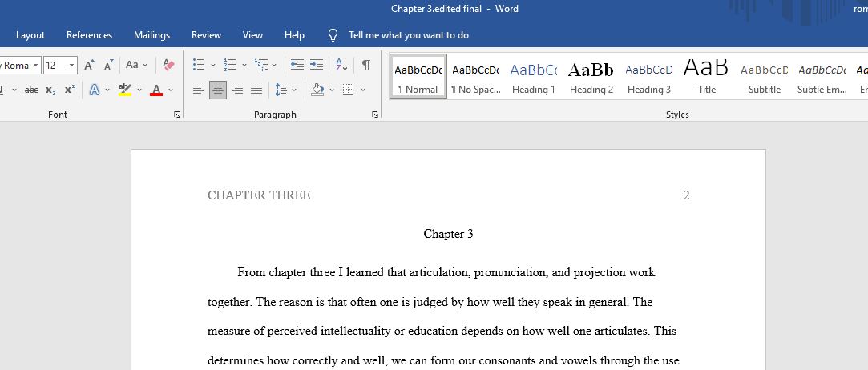Open the Borders dropdown arrow
Viewport: 868px width, 370px height.
click(362, 90)
